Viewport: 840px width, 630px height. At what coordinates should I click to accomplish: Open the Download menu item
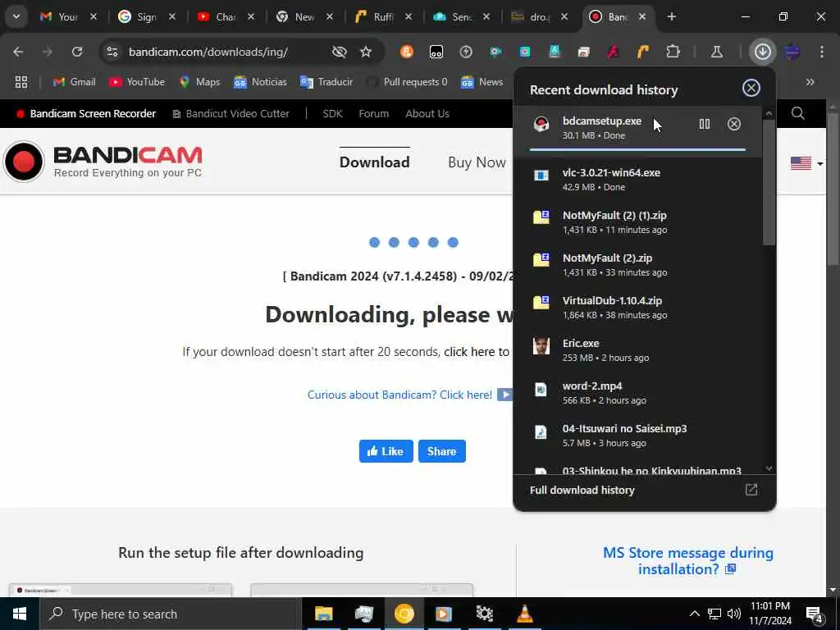[374, 162]
